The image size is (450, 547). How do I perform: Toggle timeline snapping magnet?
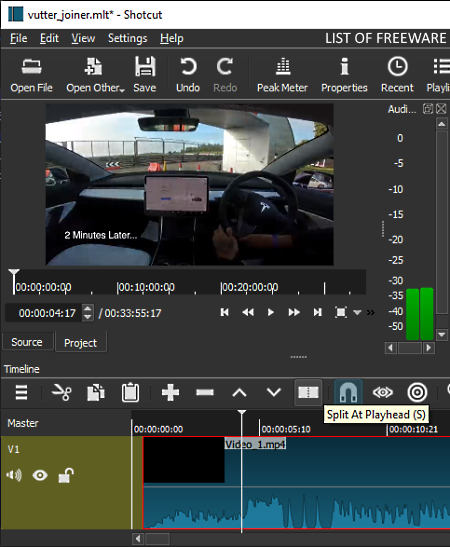click(x=348, y=392)
